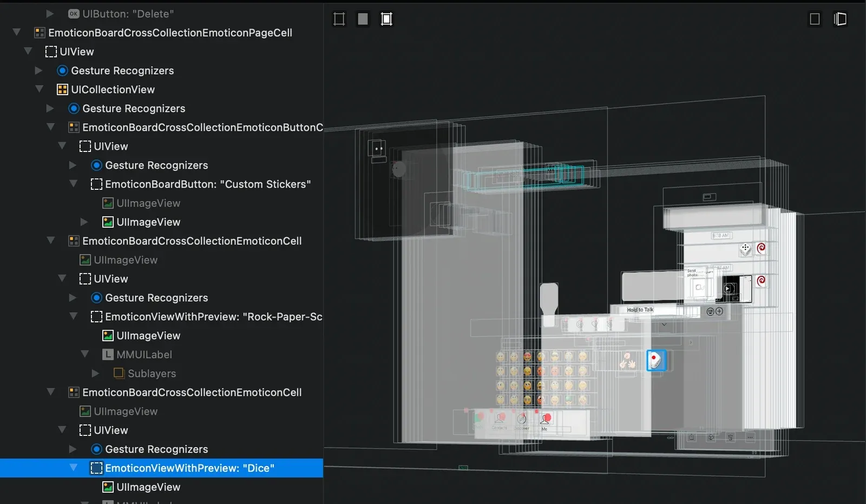The image size is (866, 504).
Task: Toggle the side panel layout icon in the top bar
Action: point(840,19)
